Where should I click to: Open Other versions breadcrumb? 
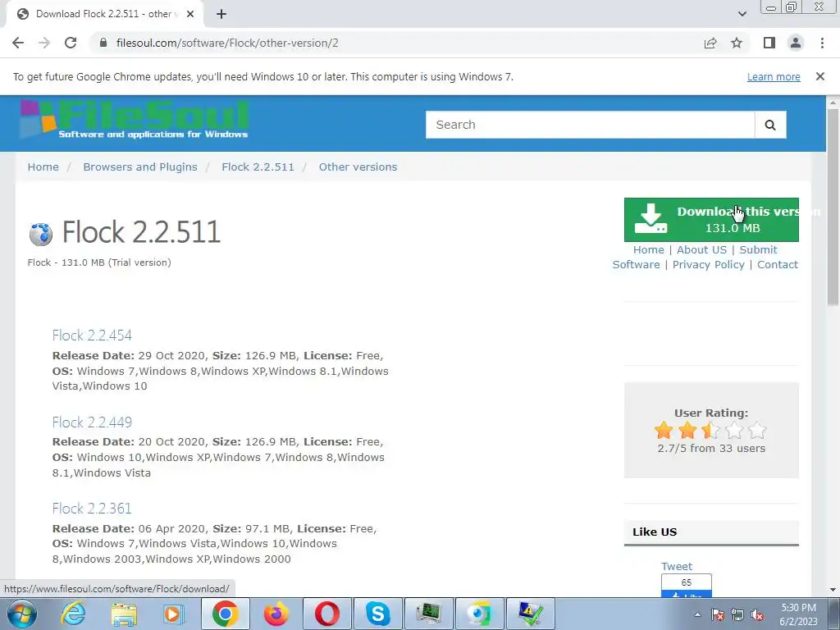[x=358, y=167]
